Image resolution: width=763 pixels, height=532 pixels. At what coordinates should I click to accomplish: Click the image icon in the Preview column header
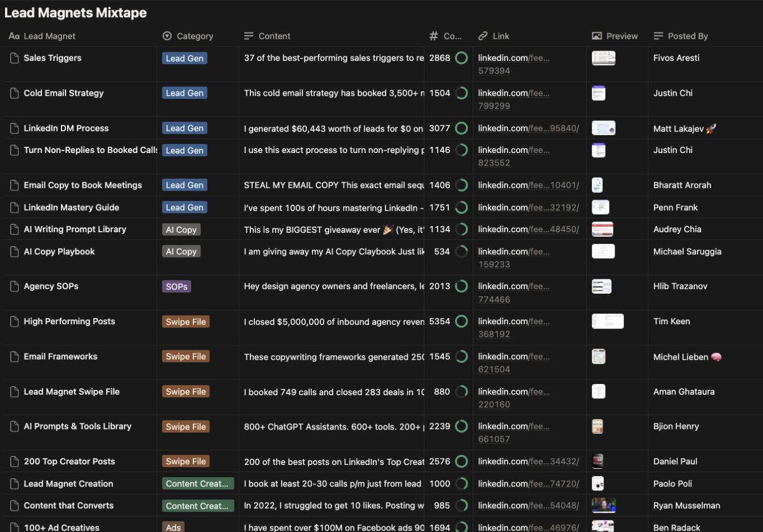coord(597,36)
